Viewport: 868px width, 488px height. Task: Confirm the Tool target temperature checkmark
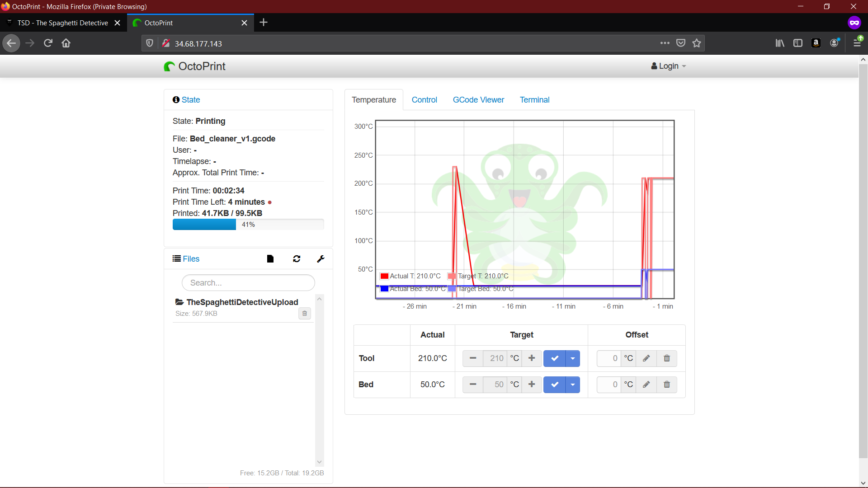555,358
